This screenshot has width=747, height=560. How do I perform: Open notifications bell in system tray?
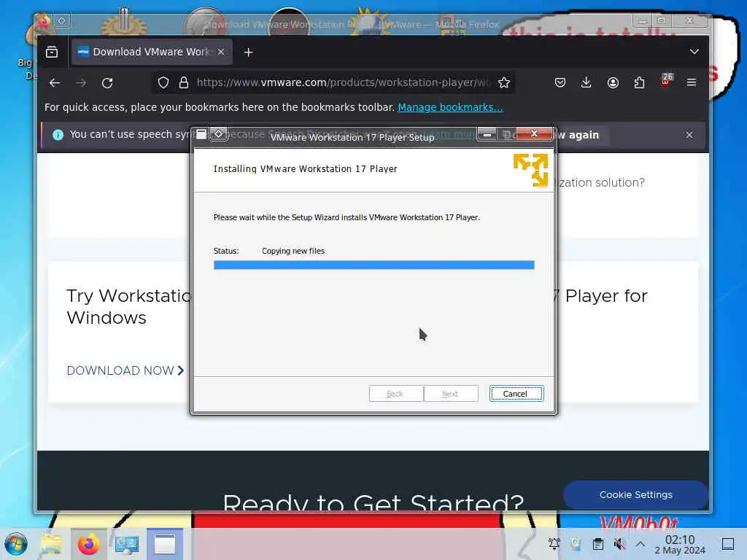tap(554, 544)
